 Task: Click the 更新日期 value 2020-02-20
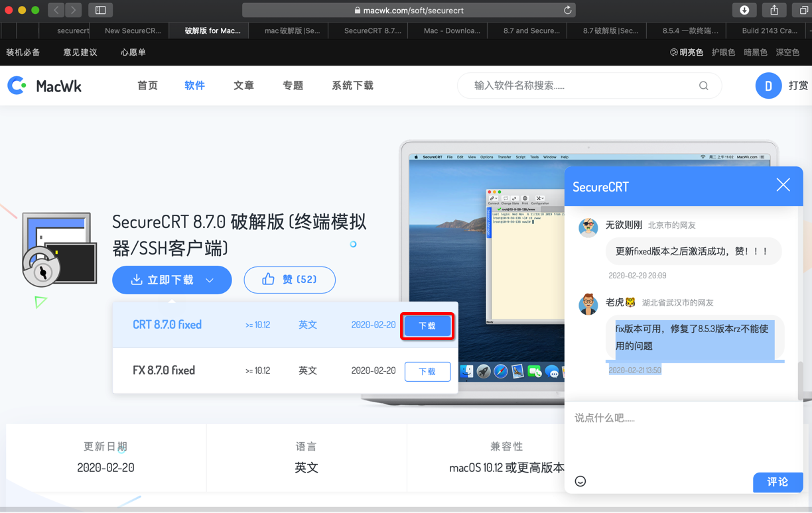click(105, 468)
